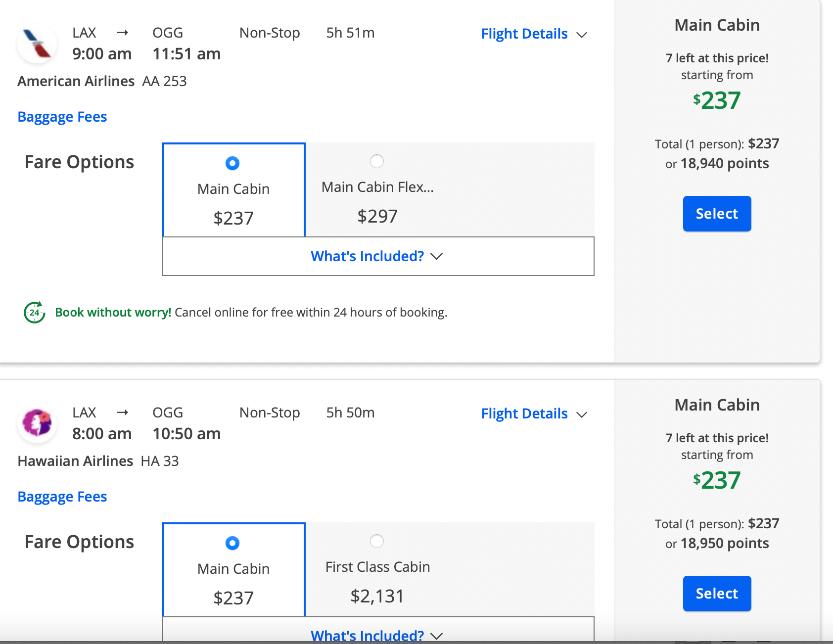Click the route arrow icon on AA 253
Image resolution: width=833 pixels, height=644 pixels.
click(x=122, y=33)
